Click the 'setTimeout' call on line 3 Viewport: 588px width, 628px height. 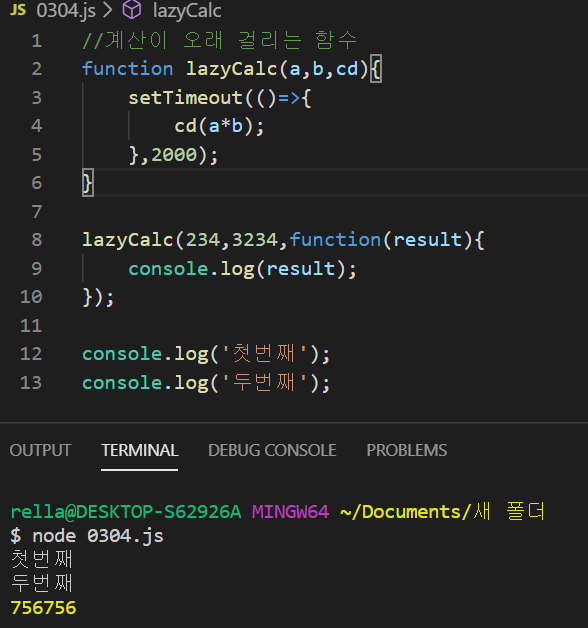185,98
